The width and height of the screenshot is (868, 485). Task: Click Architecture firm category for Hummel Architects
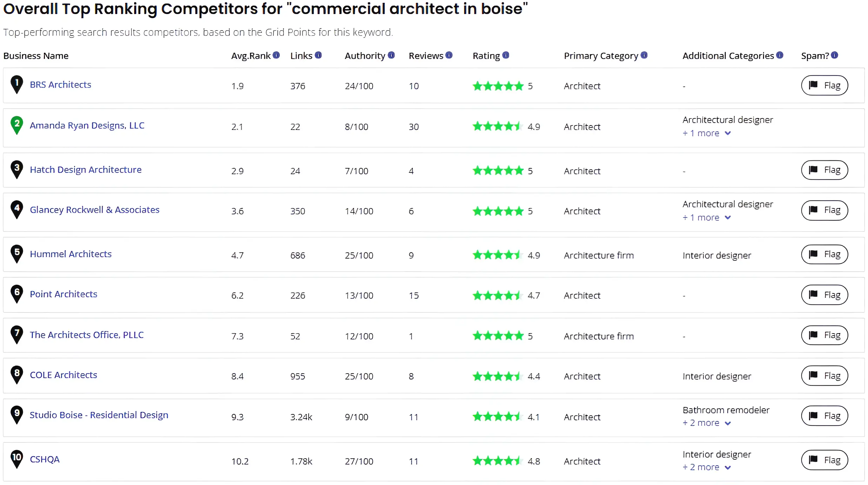click(599, 256)
